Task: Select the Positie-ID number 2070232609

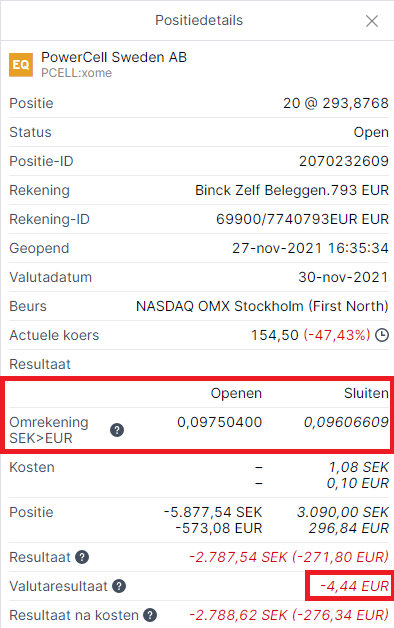Action: [344, 161]
